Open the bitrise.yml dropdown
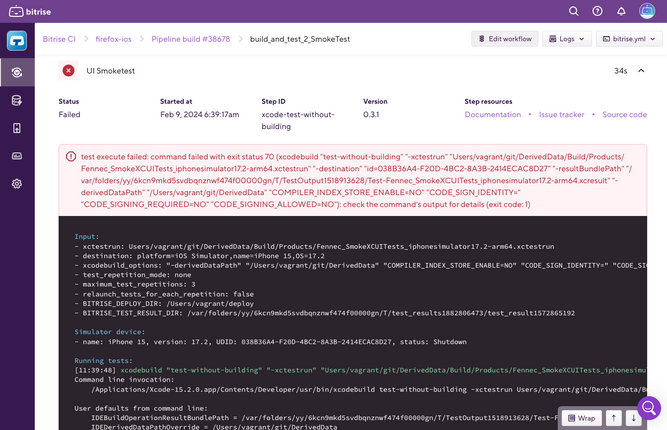Screen dimensions: 667x430 pyautogui.click(x=629, y=39)
